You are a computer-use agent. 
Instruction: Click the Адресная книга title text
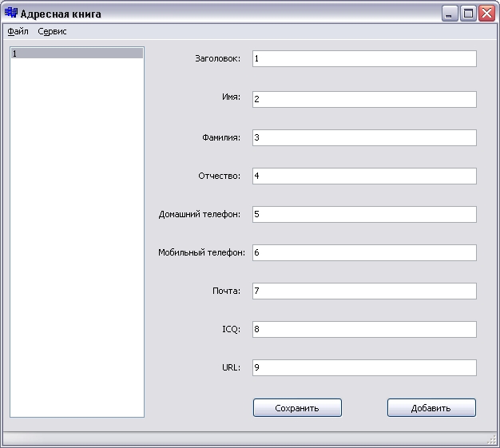[x=61, y=14]
